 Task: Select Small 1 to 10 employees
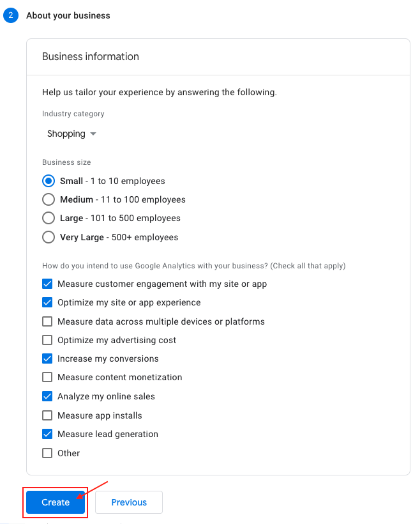[49, 181]
